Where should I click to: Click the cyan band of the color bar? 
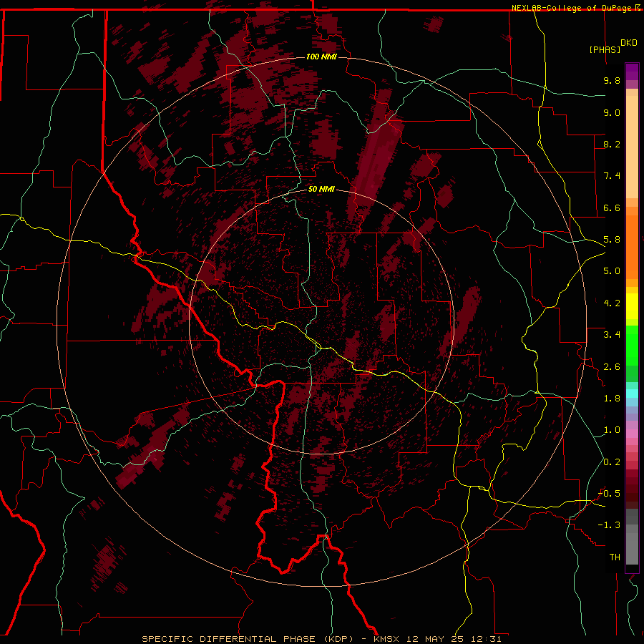point(632,394)
